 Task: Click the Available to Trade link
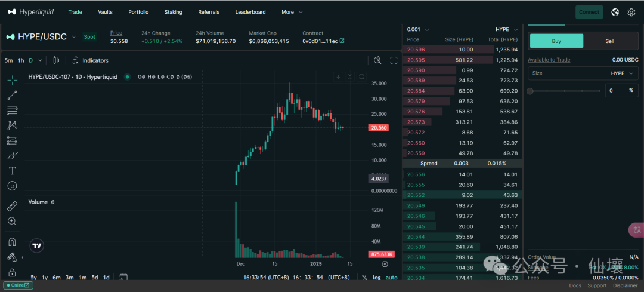pyautogui.click(x=549, y=60)
